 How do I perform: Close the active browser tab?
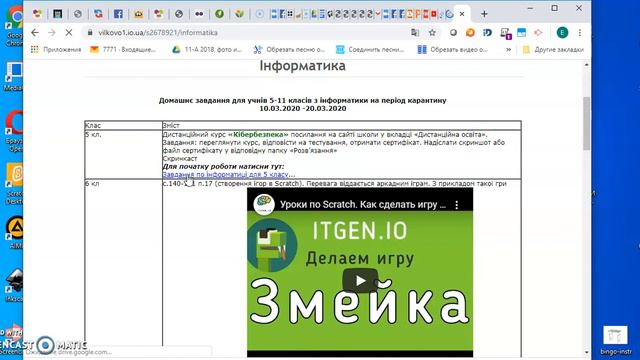(x=462, y=14)
